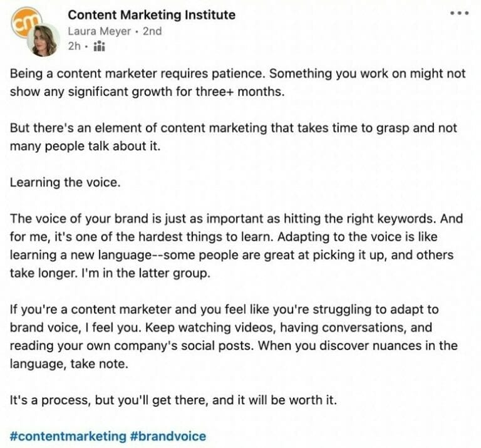Click the text 'language, take note.'
The width and height of the screenshot is (481, 448).
coord(69,363)
